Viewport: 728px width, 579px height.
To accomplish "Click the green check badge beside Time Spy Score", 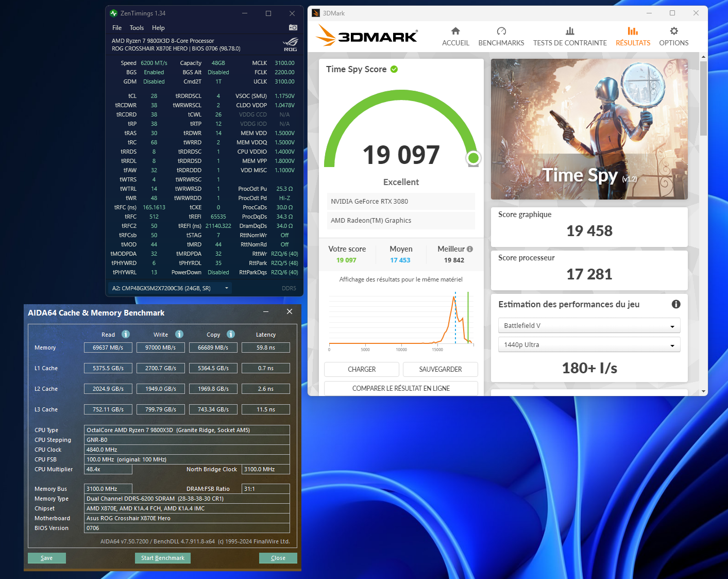I will point(394,69).
